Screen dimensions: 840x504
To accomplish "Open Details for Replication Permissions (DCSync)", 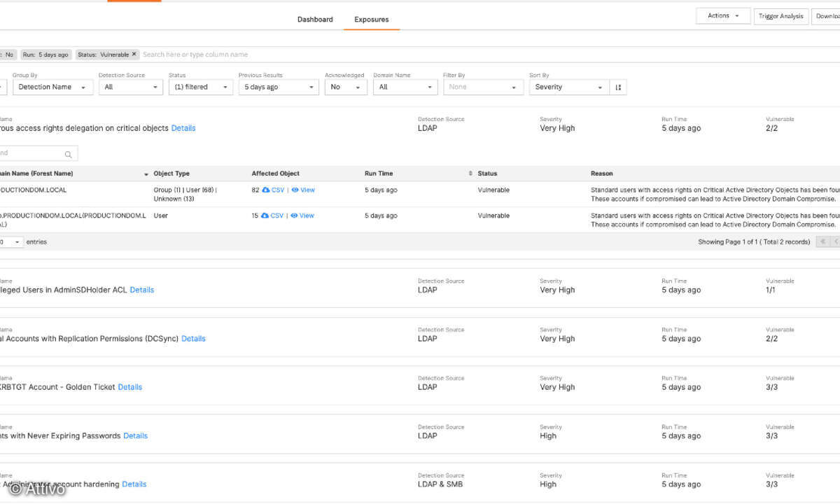I will coord(194,338).
